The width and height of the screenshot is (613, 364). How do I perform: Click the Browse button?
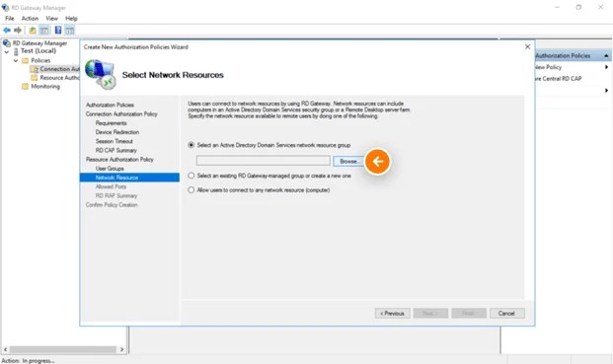[x=348, y=161]
